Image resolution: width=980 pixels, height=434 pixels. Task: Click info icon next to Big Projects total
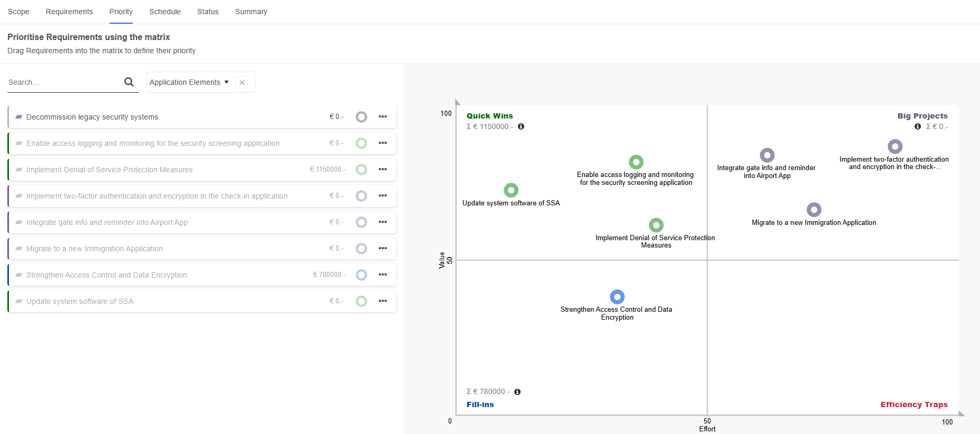click(x=918, y=127)
